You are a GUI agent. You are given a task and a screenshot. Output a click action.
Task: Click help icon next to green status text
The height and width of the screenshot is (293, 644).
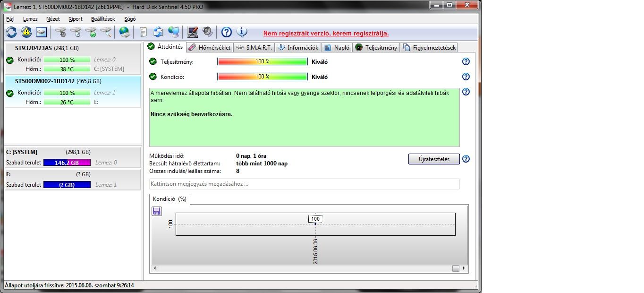466,92
